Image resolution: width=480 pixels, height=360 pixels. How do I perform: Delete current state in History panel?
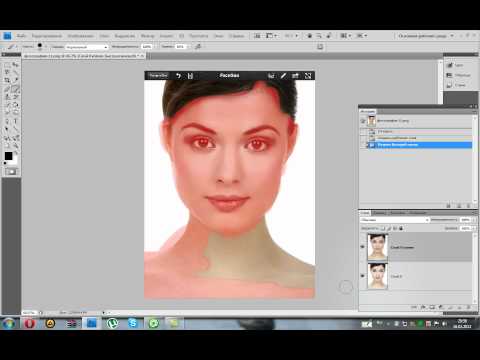point(468,206)
